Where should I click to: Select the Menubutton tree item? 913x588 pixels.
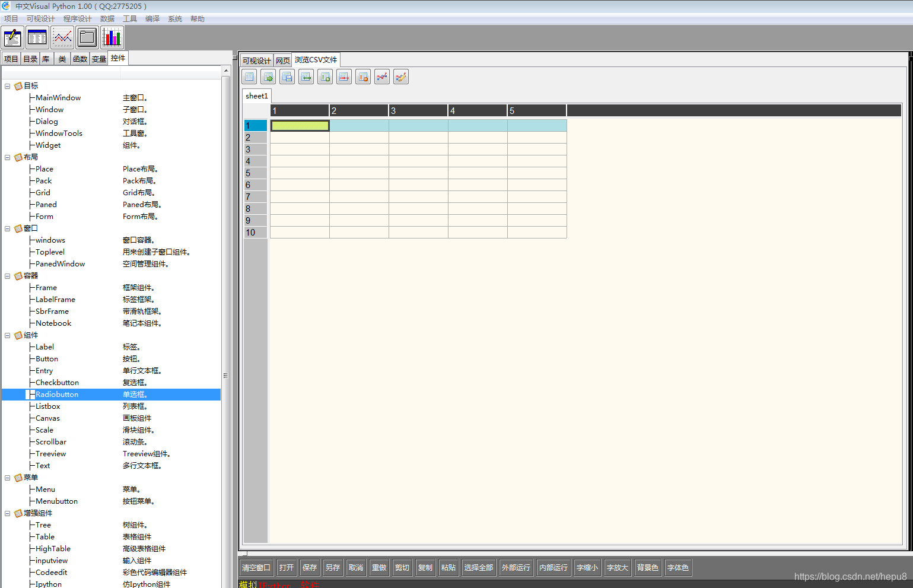coord(56,501)
